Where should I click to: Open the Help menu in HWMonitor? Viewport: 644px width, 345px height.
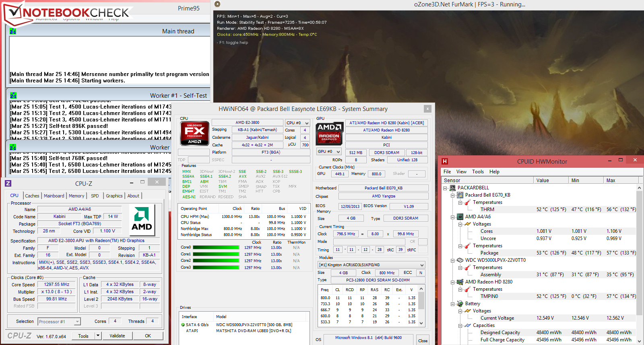[x=494, y=172]
